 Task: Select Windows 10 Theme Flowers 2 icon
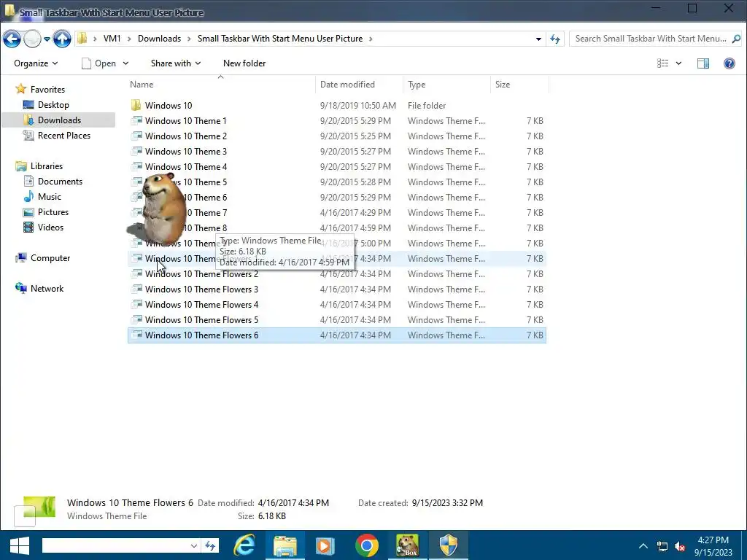coord(136,274)
